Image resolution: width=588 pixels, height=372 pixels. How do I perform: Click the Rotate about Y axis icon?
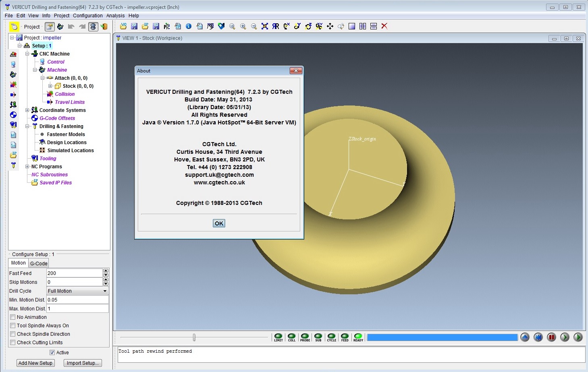click(x=297, y=26)
